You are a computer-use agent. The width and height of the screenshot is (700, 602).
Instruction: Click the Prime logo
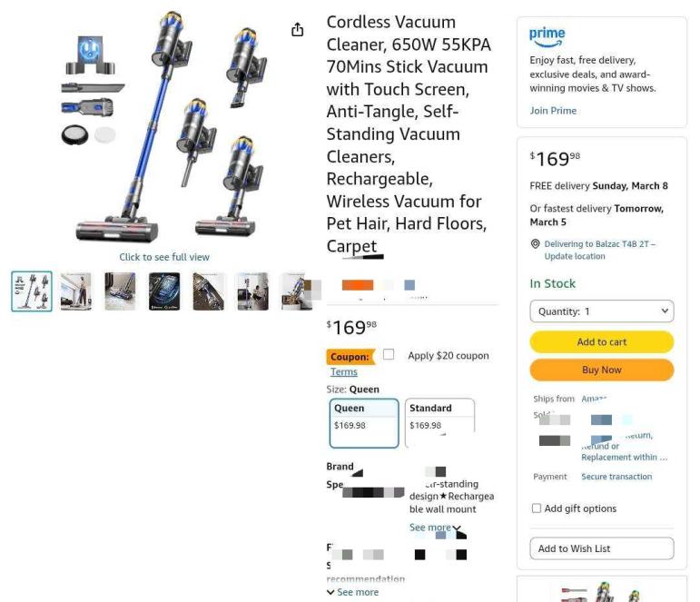pos(547,37)
